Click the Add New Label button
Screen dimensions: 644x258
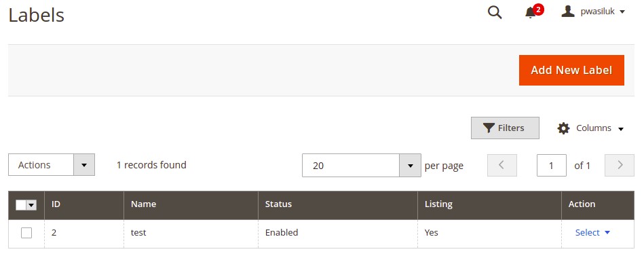tap(571, 70)
